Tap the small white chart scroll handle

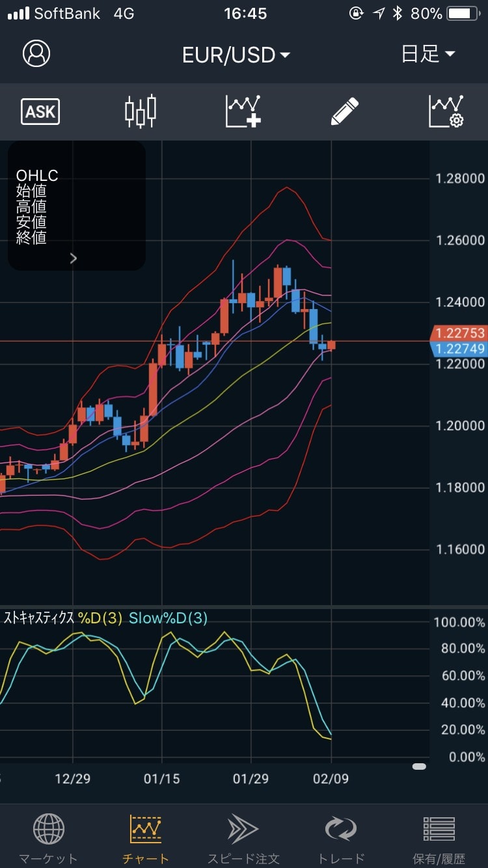point(419,766)
